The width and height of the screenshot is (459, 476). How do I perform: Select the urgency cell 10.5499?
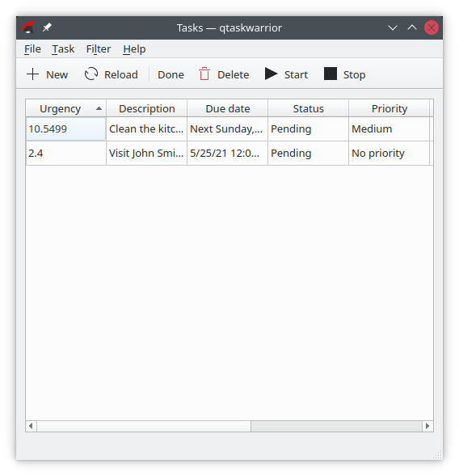(66, 129)
